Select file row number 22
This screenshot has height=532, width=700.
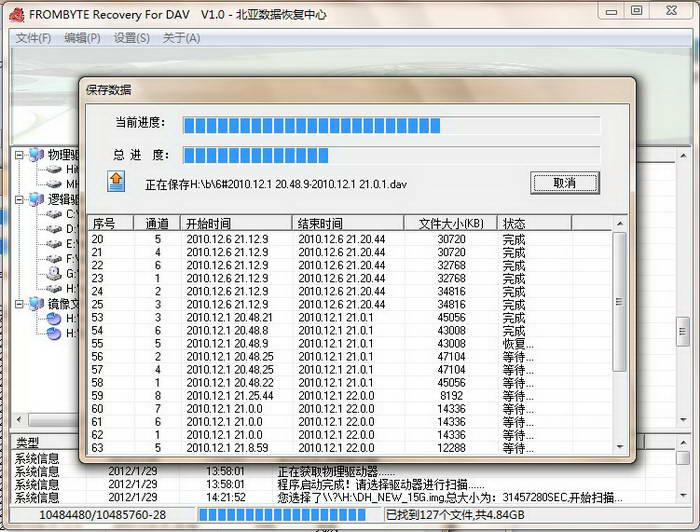point(350,265)
